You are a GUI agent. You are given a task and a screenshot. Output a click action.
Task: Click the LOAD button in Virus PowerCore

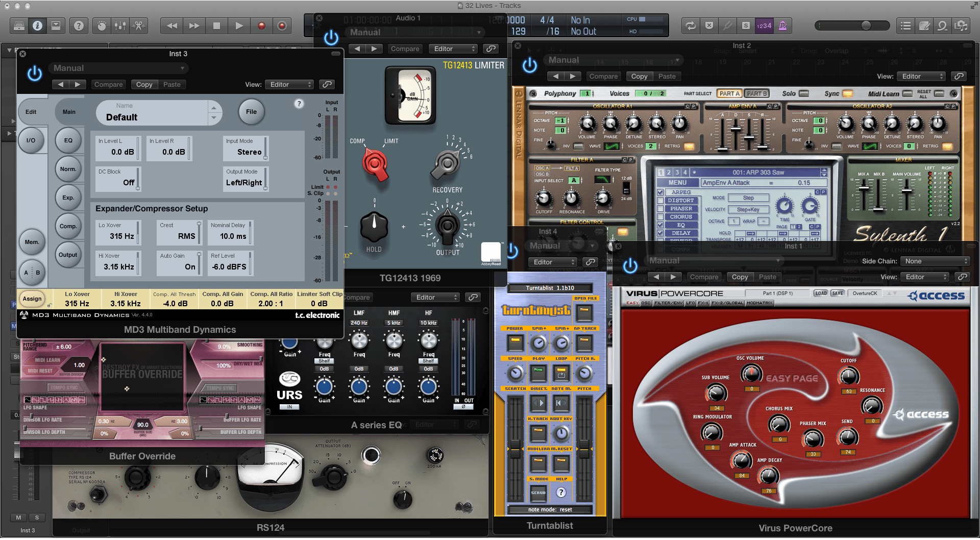click(821, 293)
